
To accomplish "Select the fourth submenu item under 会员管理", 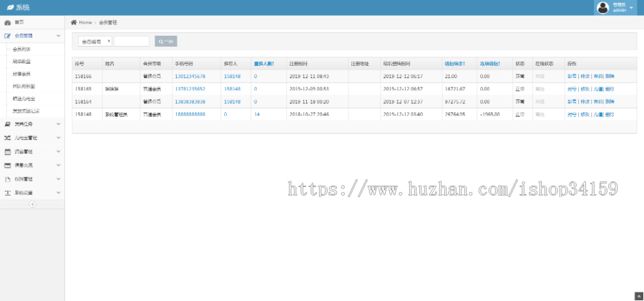I will (x=24, y=86).
